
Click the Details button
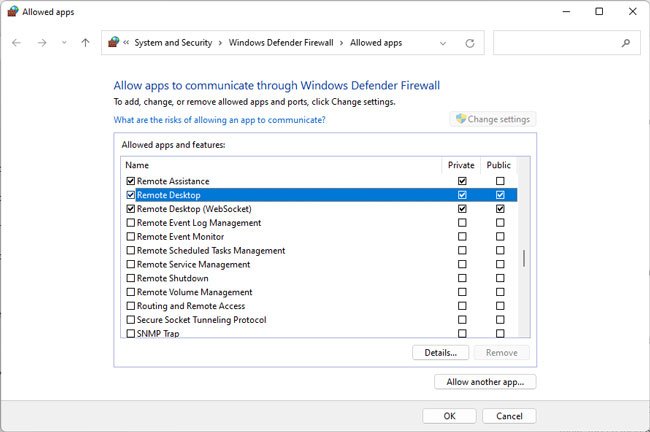click(x=439, y=352)
